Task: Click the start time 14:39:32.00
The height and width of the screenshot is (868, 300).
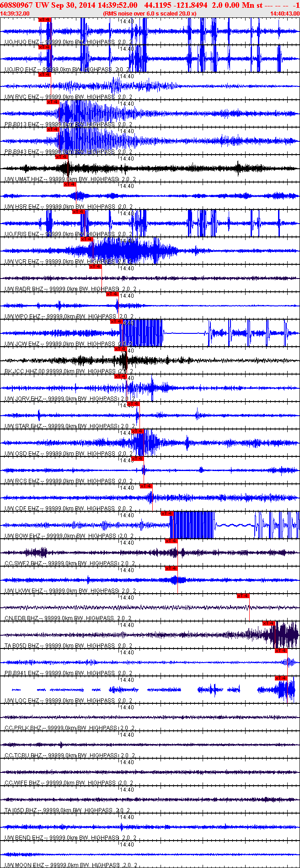Action: (x=15, y=14)
